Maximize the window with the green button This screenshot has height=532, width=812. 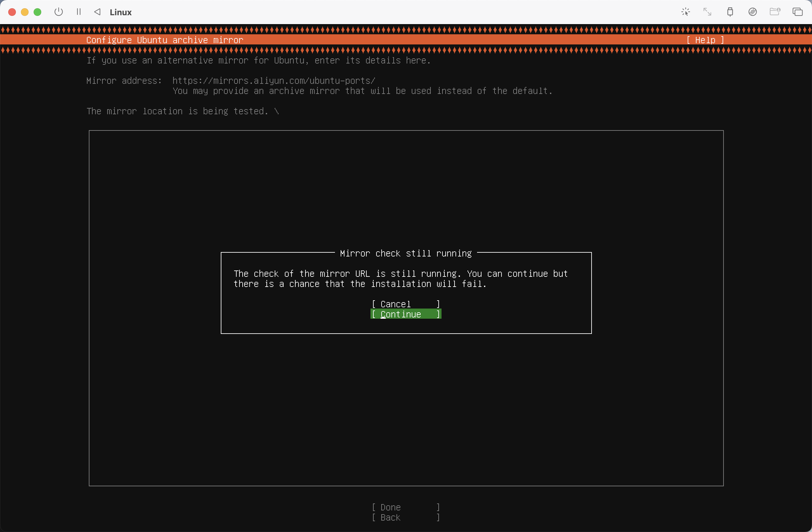click(37, 12)
